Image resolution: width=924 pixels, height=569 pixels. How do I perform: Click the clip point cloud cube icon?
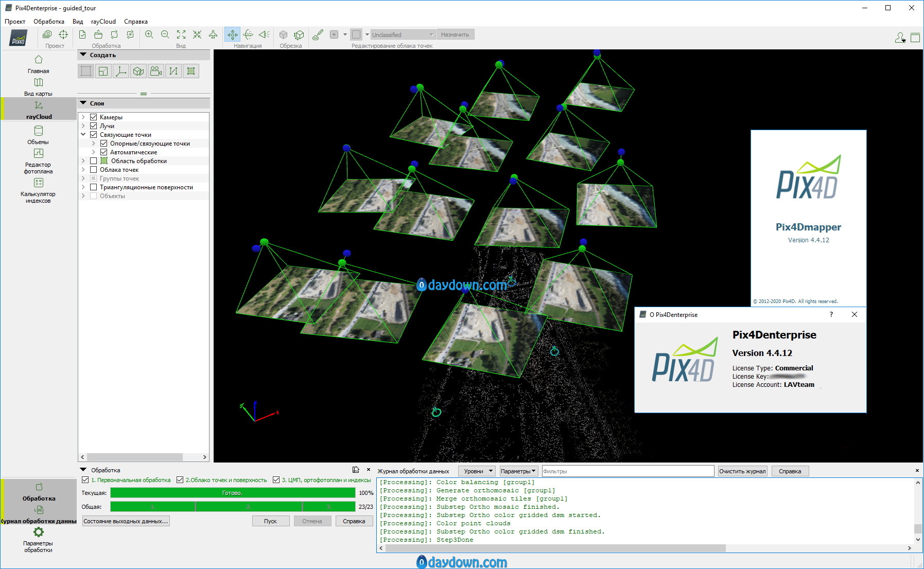[x=283, y=34]
